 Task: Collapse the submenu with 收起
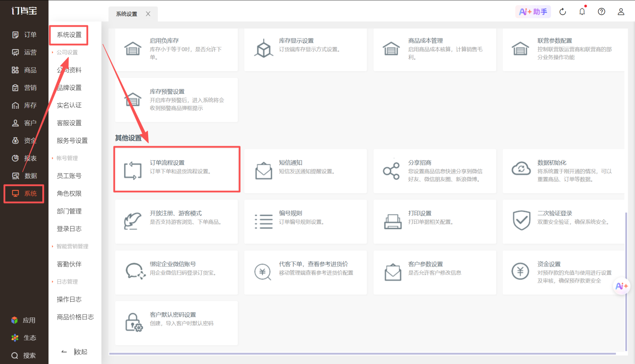pos(74,352)
